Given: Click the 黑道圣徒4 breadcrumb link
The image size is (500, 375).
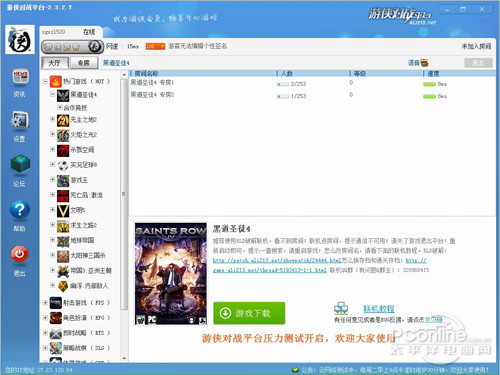Looking at the screenshot, I should tap(116, 63).
